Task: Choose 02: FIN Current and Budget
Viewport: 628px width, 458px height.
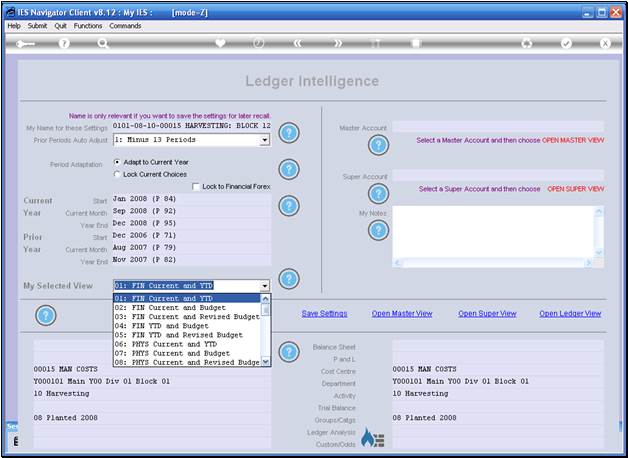Action: pyautogui.click(x=187, y=307)
